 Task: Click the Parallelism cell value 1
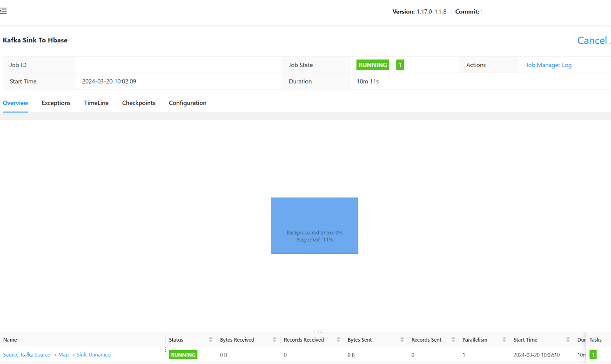tap(464, 355)
